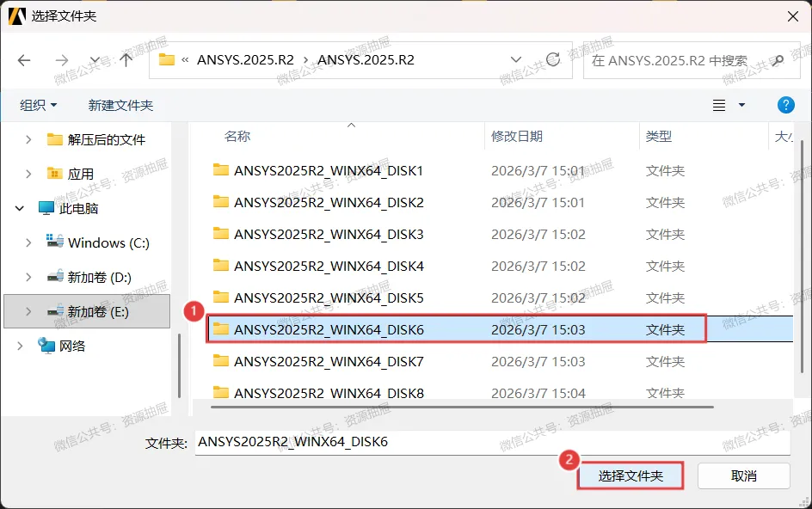
Task: Click 新建文件夹 button
Action: click(120, 105)
